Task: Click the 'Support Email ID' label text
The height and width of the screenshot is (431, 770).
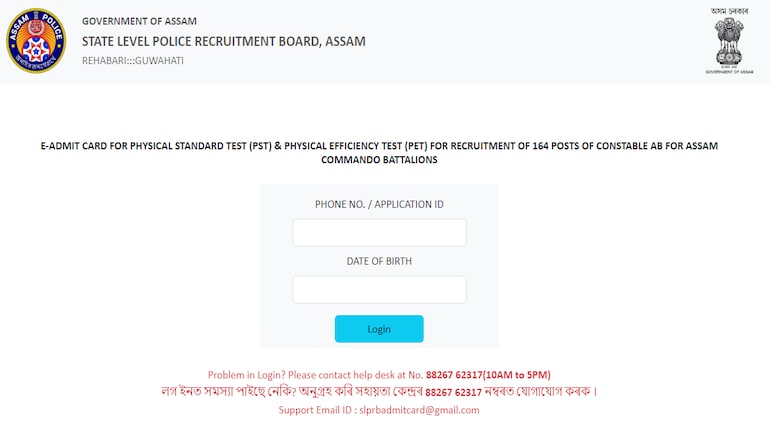Action: pyautogui.click(x=314, y=410)
